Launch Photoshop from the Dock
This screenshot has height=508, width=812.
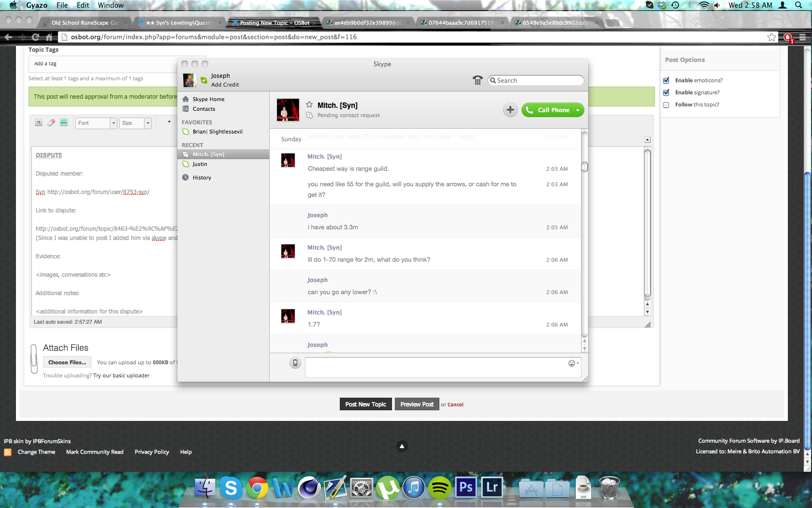click(x=466, y=487)
